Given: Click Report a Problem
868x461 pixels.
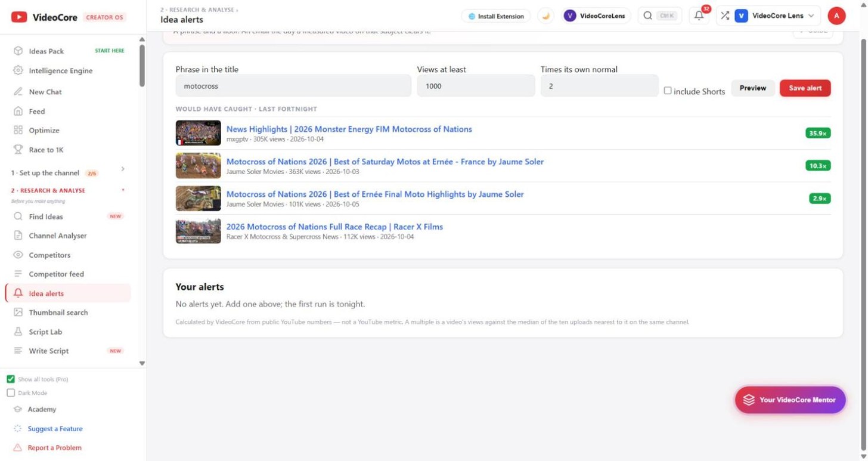Looking at the screenshot, I should 54,448.
